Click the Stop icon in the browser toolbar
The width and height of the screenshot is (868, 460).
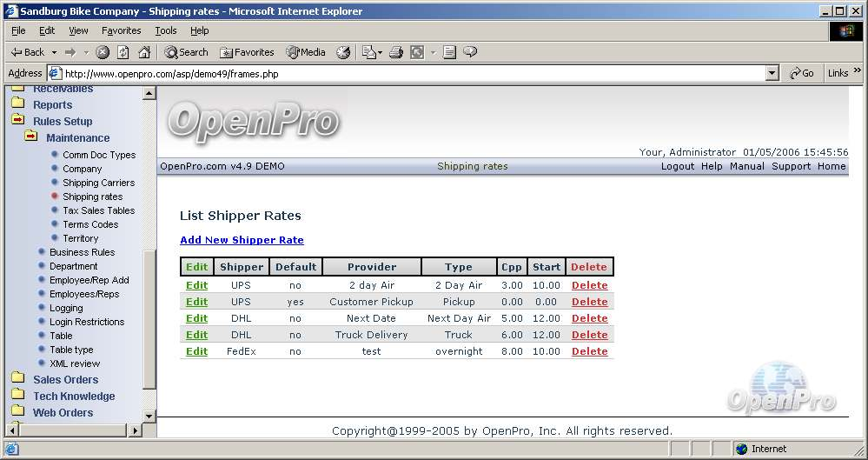(103, 52)
